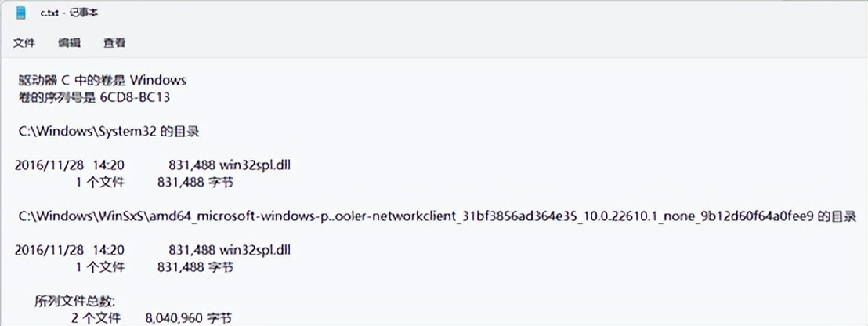Open the 查看 menu

click(x=114, y=43)
